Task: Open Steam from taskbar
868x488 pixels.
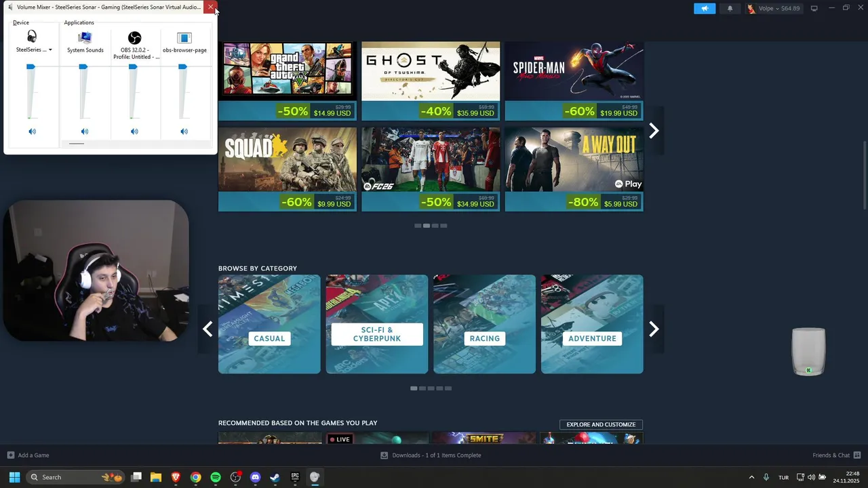Action: point(275,477)
